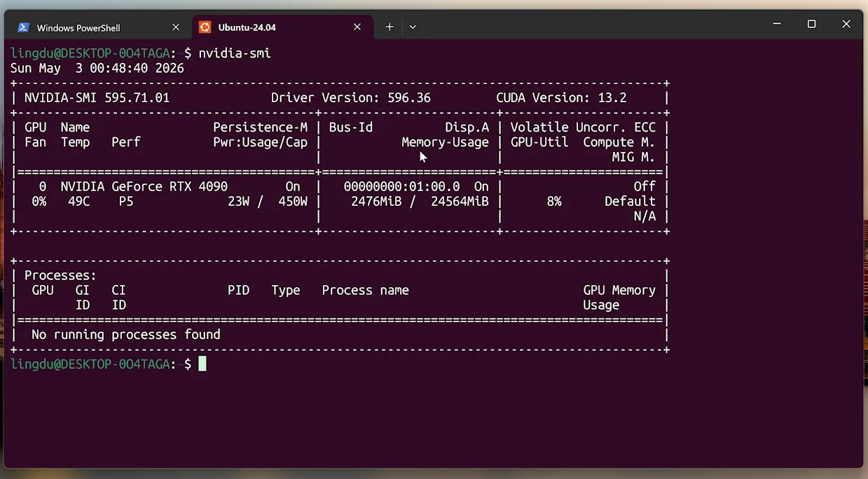Select the Ubuntu-24.04 tab
This screenshot has height=479, width=868.
[282, 27]
